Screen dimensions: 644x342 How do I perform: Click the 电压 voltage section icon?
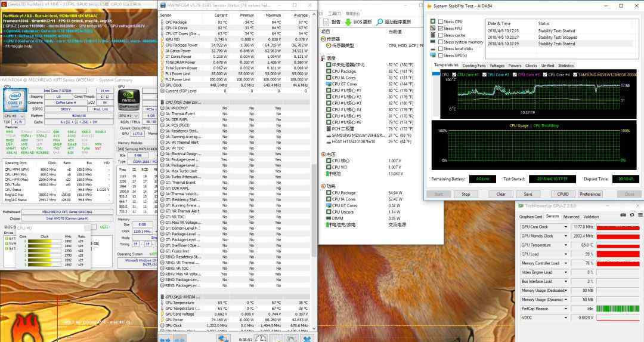323,155
